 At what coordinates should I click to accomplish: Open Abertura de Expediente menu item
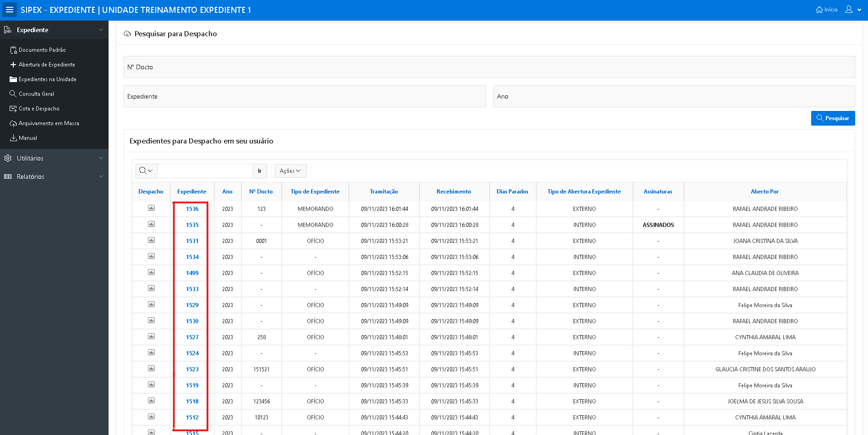(46, 65)
